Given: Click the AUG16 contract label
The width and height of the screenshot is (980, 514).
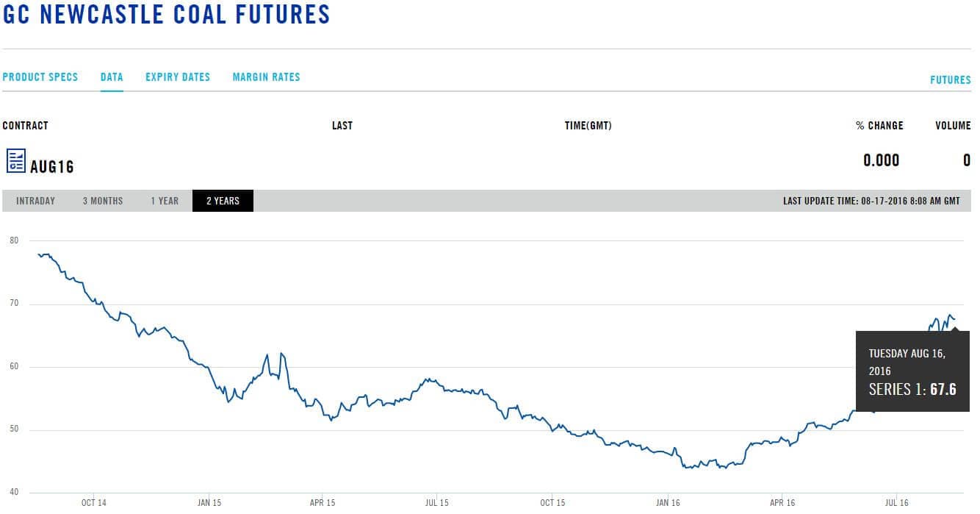Looking at the screenshot, I should tap(52, 167).
